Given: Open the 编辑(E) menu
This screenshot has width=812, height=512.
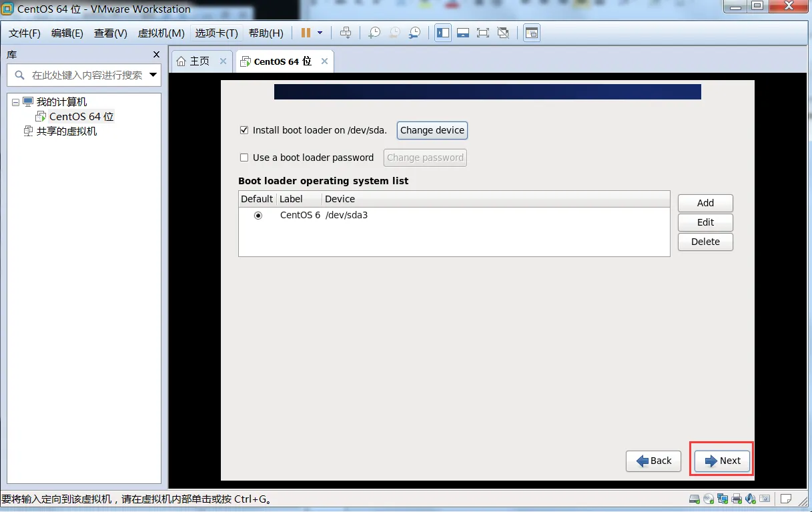Looking at the screenshot, I should [x=67, y=33].
